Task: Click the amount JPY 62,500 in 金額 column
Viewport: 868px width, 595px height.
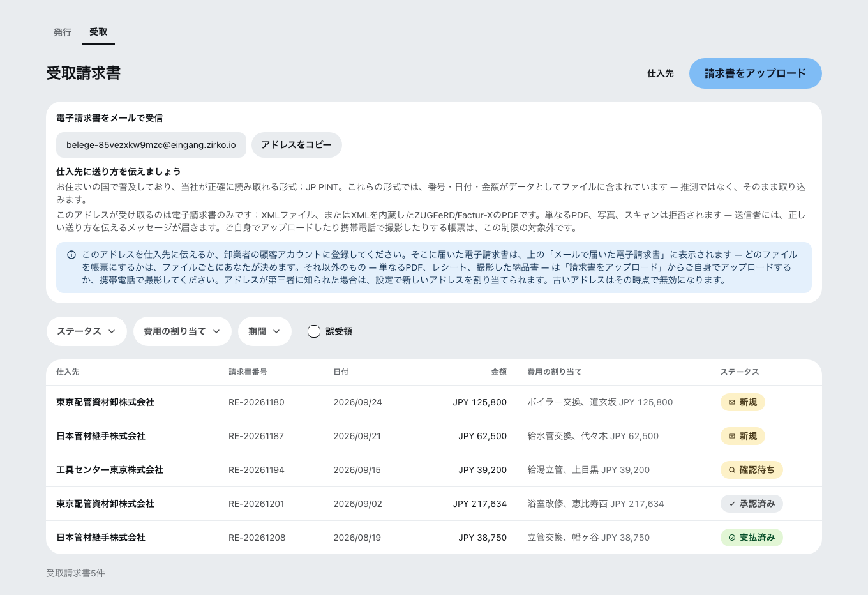Action: [483, 436]
